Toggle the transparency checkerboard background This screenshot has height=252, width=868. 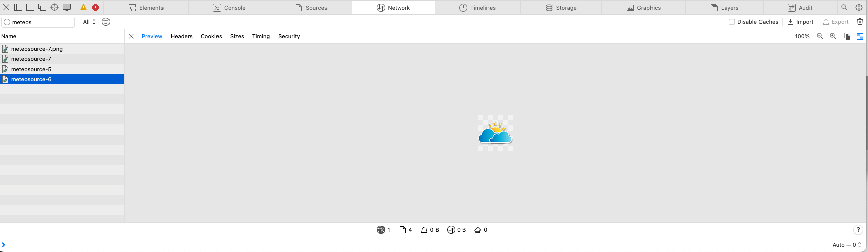(x=860, y=36)
